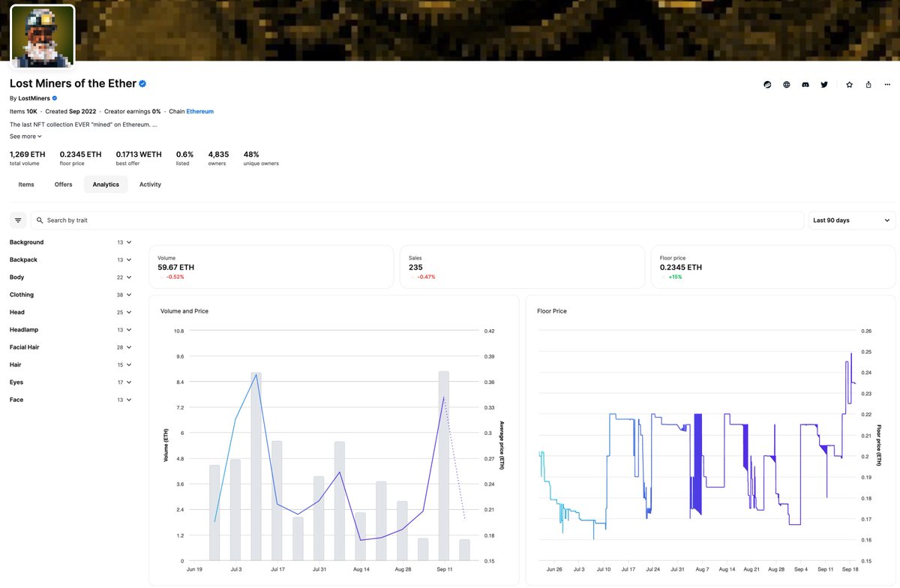
Task: Add collection to watchlist with star icon
Action: point(849,85)
